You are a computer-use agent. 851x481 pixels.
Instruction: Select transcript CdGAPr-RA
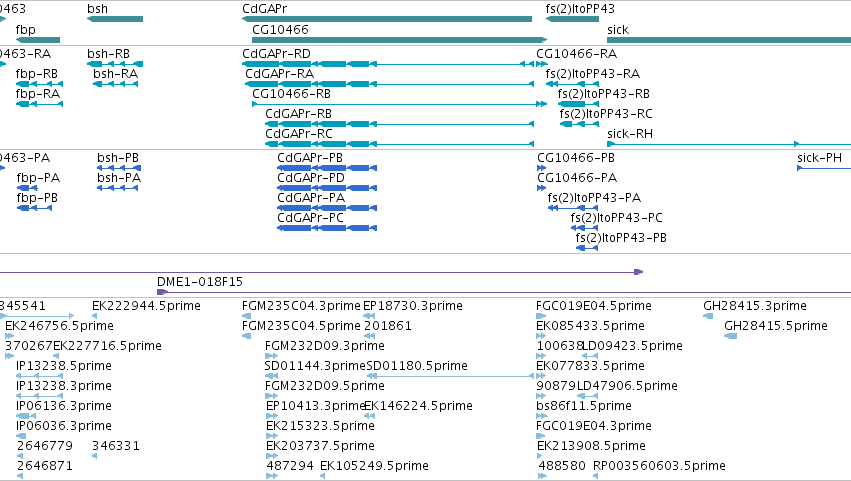[x=390, y=84]
